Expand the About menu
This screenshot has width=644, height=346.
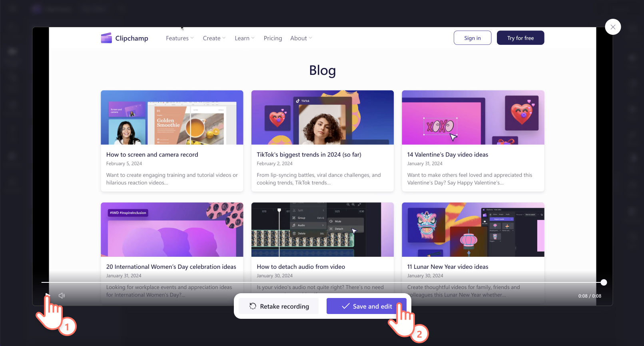click(x=301, y=38)
